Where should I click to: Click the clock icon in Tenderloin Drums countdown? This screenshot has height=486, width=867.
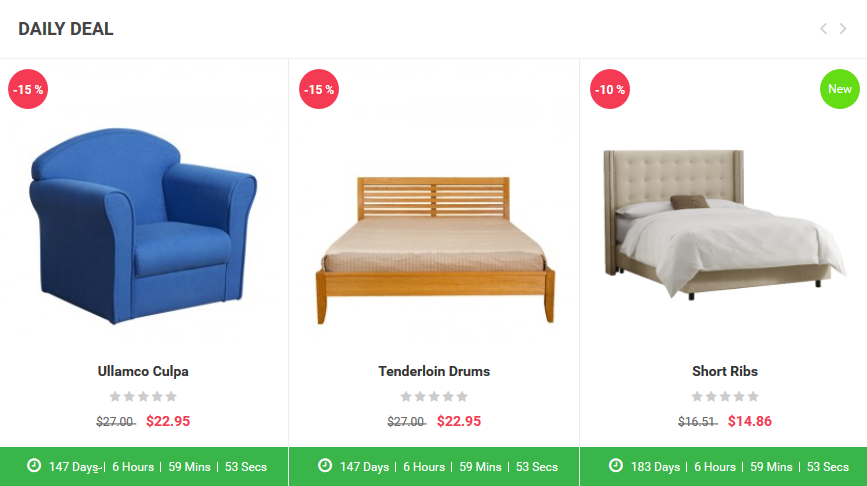pyautogui.click(x=325, y=466)
